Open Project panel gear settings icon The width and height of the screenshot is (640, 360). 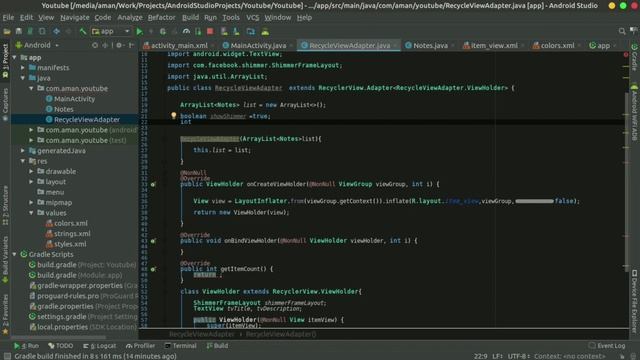coord(119,45)
